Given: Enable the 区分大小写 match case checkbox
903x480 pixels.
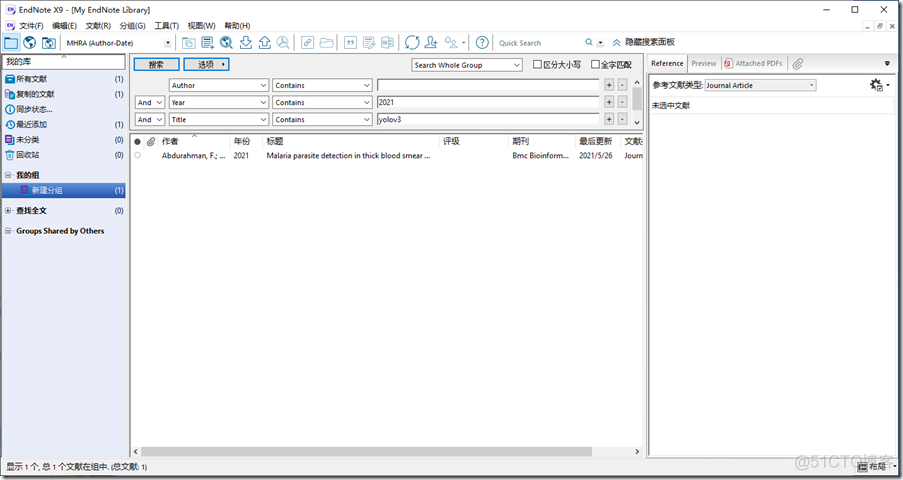Looking at the screenshot, I should coord(537,65).
